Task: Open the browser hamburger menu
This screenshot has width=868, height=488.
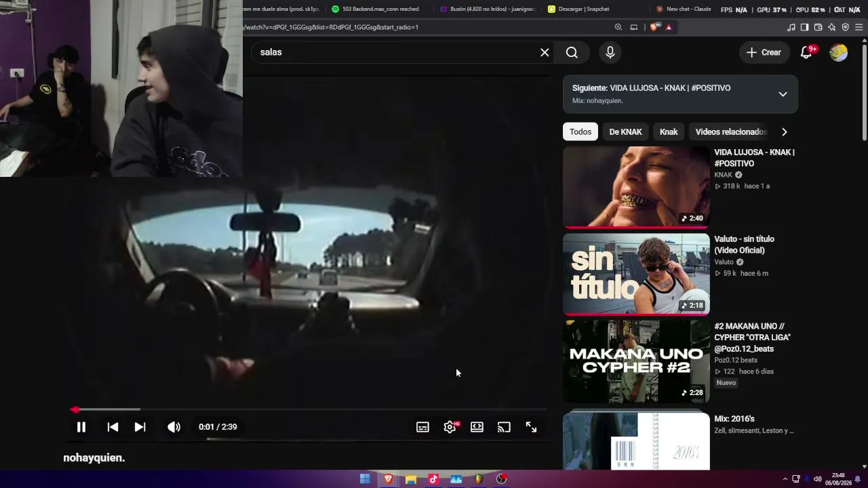Action: point(859,27)
